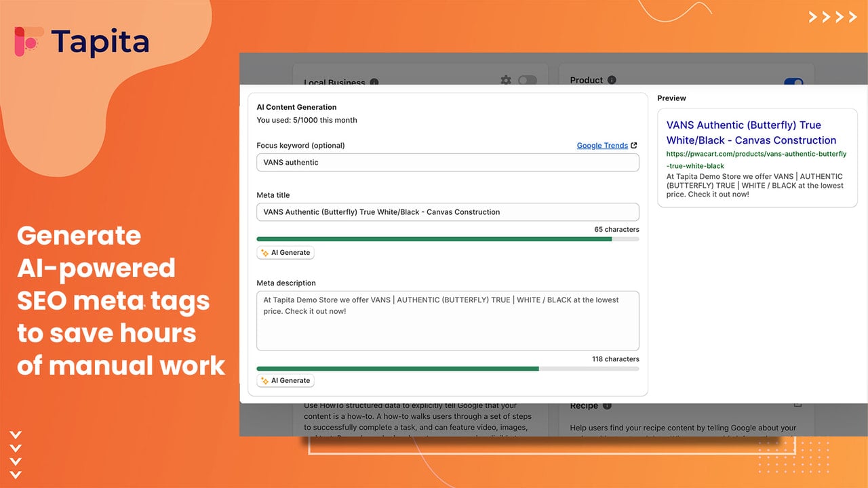Click the '65 characters' counter
The height and width of the screenshot is (488, 868).
click(x=616, y=229)
